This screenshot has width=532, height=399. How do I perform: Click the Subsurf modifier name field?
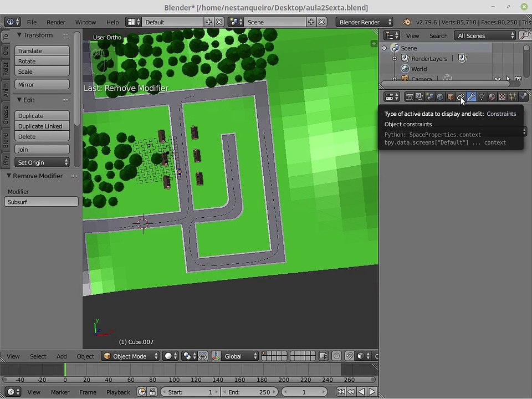click(x=41, y=202)
